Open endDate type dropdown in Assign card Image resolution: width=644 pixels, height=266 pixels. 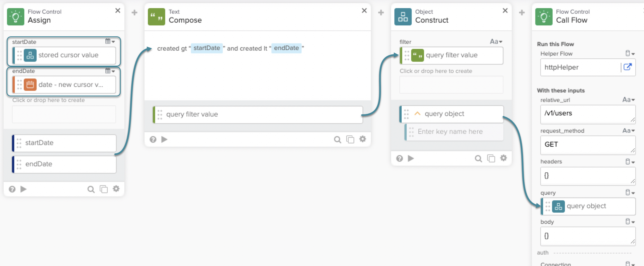click(110, 71)
